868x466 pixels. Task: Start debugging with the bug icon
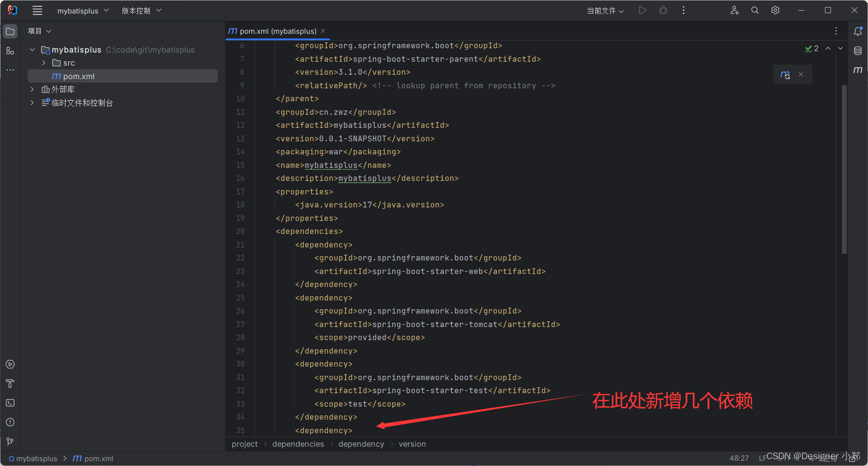pyautogui.click(x=663, y=10)
